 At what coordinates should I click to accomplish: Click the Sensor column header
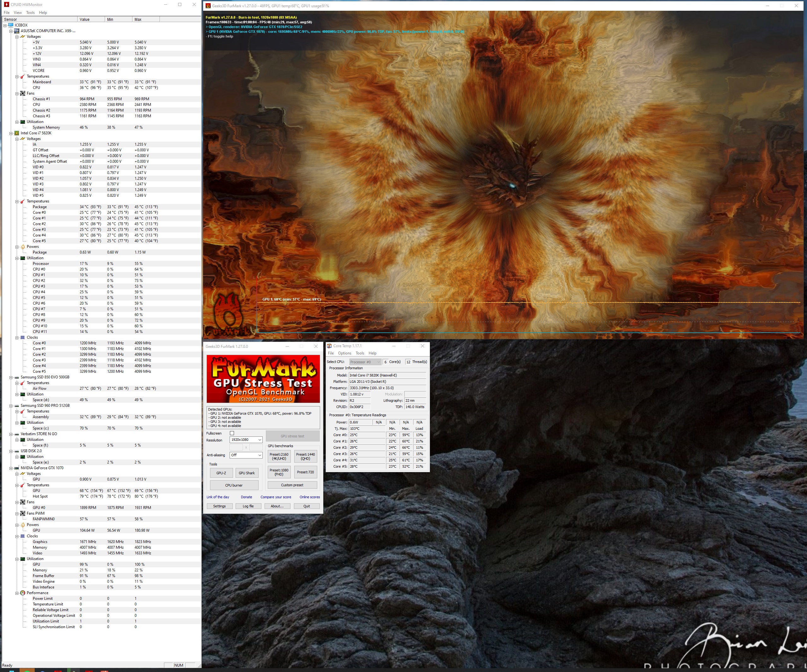coord(40,19)
